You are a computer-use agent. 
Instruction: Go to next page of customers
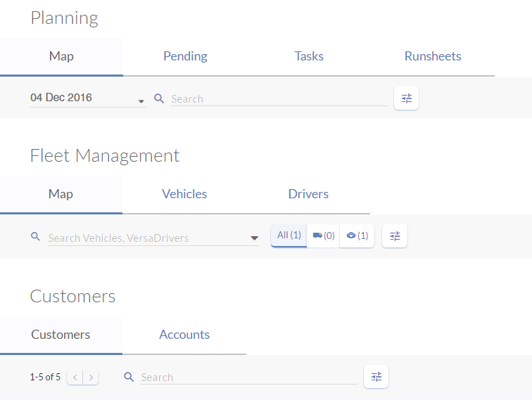(x=91, y=378)
